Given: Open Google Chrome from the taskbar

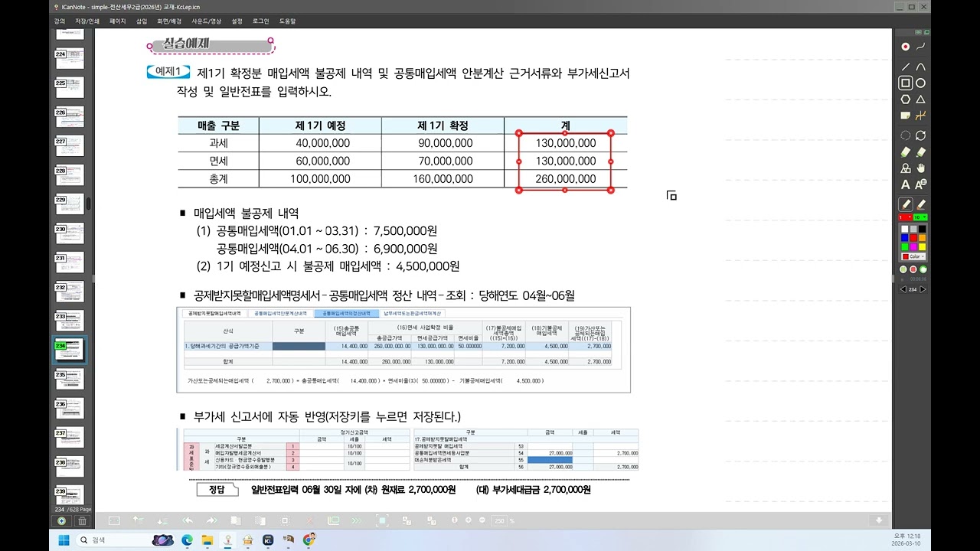Looking at the screenshot, I should pos(308,540).
